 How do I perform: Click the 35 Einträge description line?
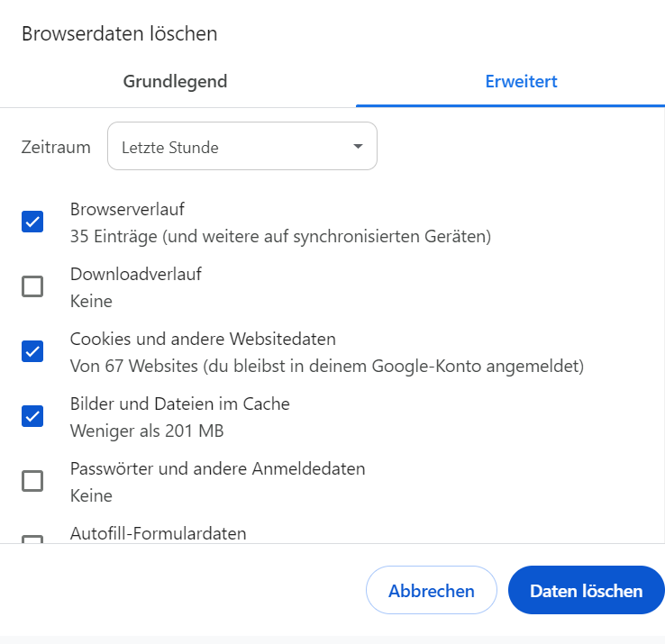pos(280,237)
